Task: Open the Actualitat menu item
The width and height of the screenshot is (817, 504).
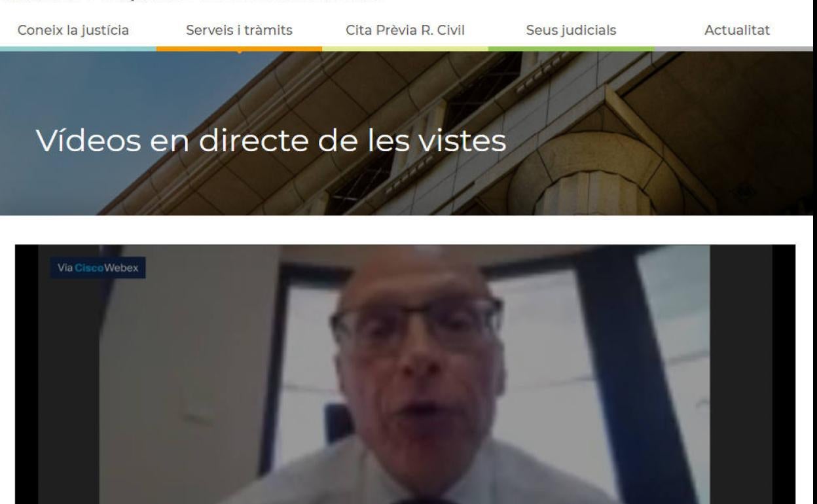Action: (x=737, y=30)
